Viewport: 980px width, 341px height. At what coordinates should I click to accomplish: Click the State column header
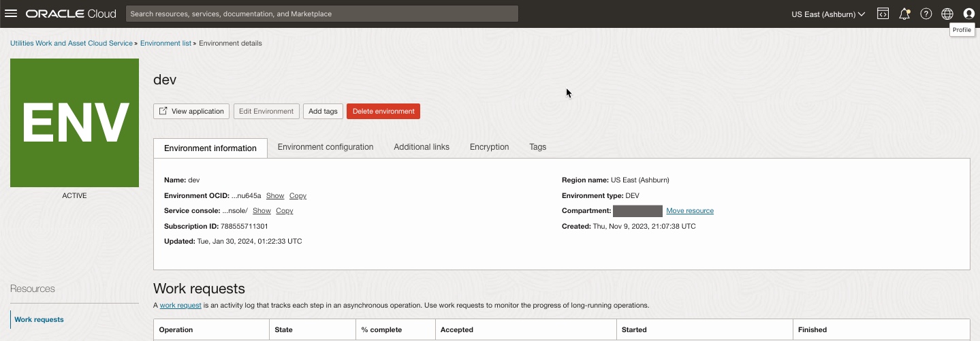313,329
